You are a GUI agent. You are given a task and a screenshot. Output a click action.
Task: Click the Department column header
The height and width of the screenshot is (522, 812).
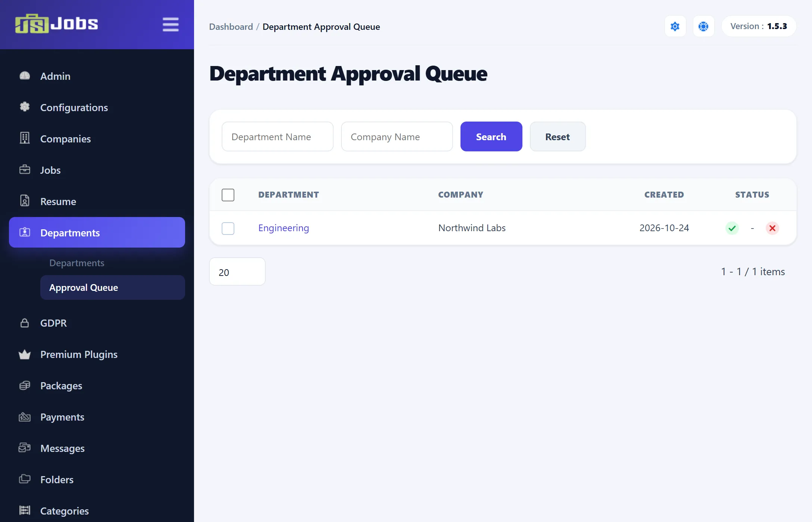(x=288, y=195)
